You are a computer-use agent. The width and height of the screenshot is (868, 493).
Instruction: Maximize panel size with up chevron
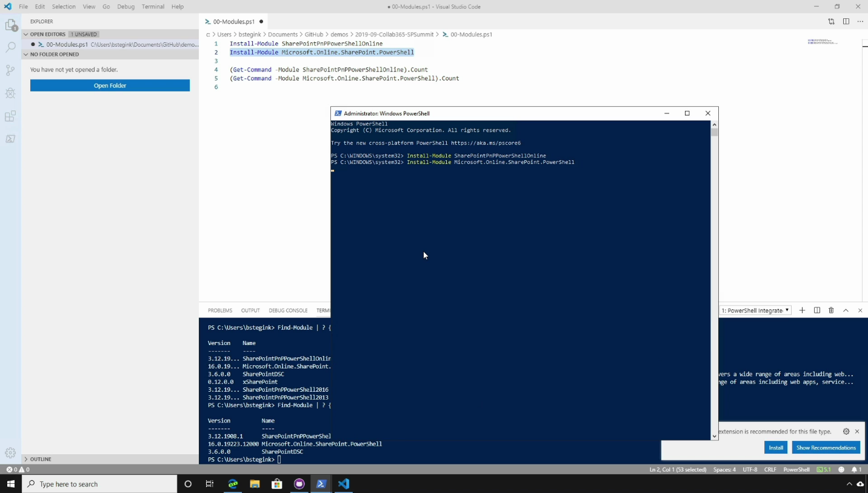pyautogui.click(x=846, y=310)
